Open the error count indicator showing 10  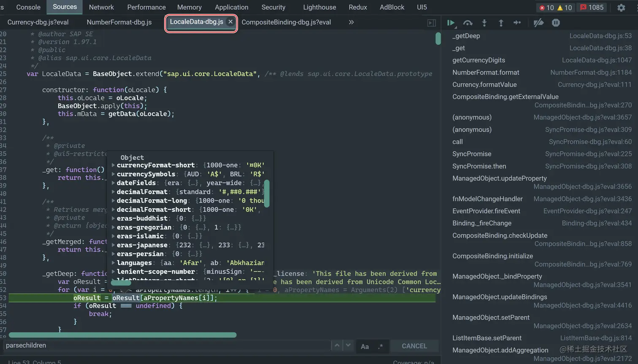(546, 8)
